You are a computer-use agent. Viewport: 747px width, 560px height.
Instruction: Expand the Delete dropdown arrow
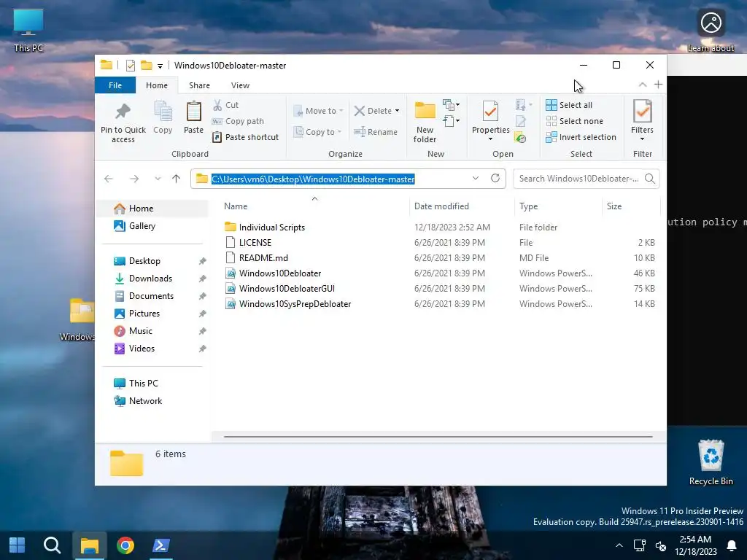397,111
